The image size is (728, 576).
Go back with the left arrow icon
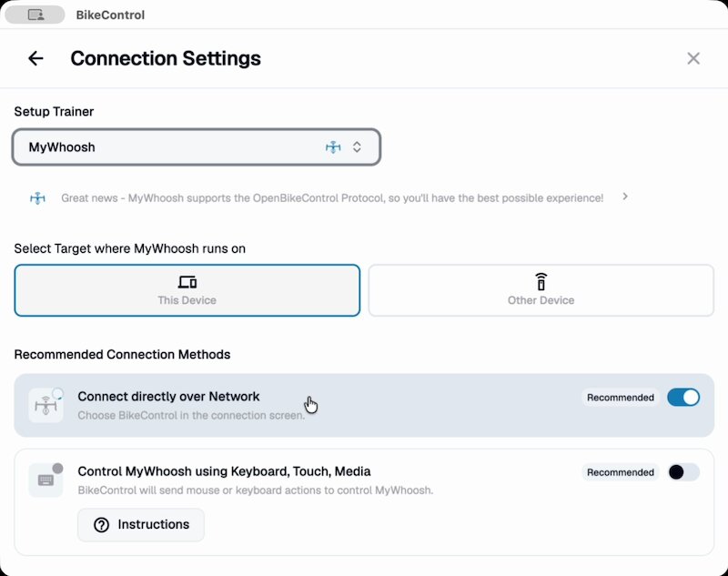pos(35,58)
